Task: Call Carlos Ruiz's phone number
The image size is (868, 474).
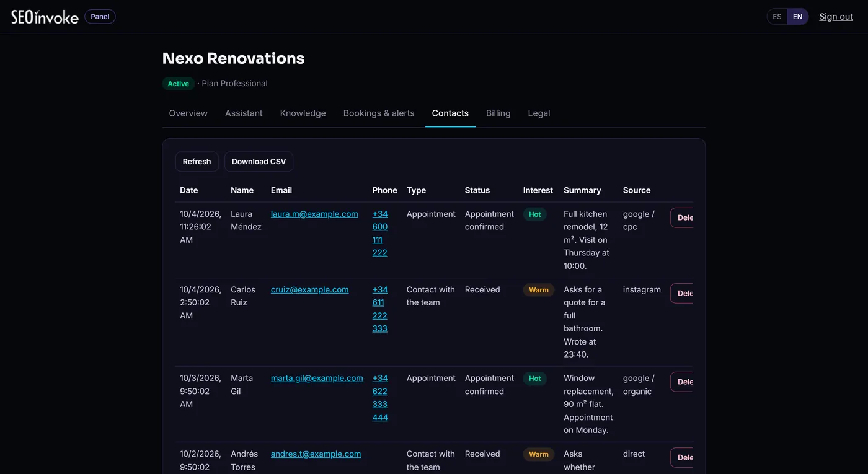Action: [380, 309]
